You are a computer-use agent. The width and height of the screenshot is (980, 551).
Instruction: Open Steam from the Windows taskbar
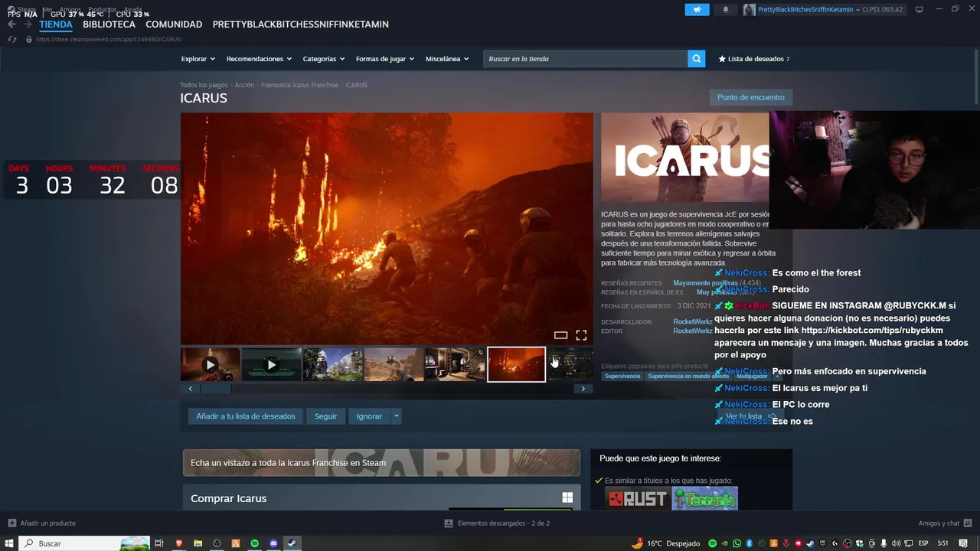pos(292,543)
